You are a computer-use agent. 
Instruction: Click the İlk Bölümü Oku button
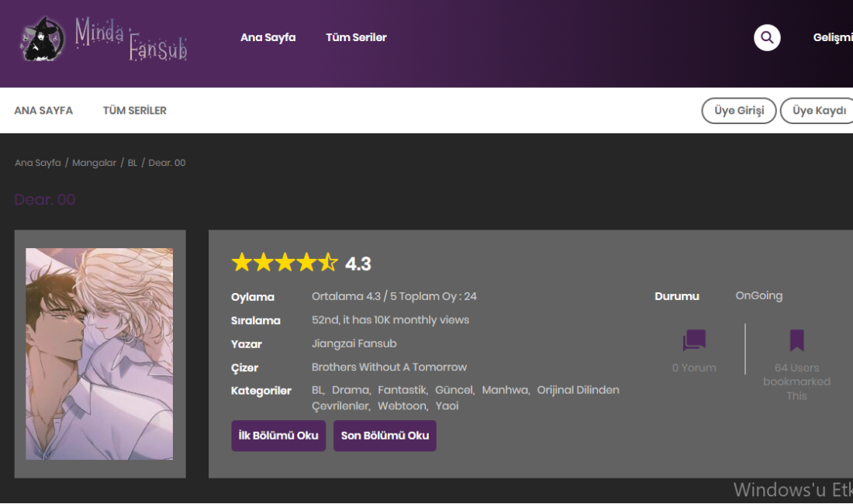(x=278, y=436)
